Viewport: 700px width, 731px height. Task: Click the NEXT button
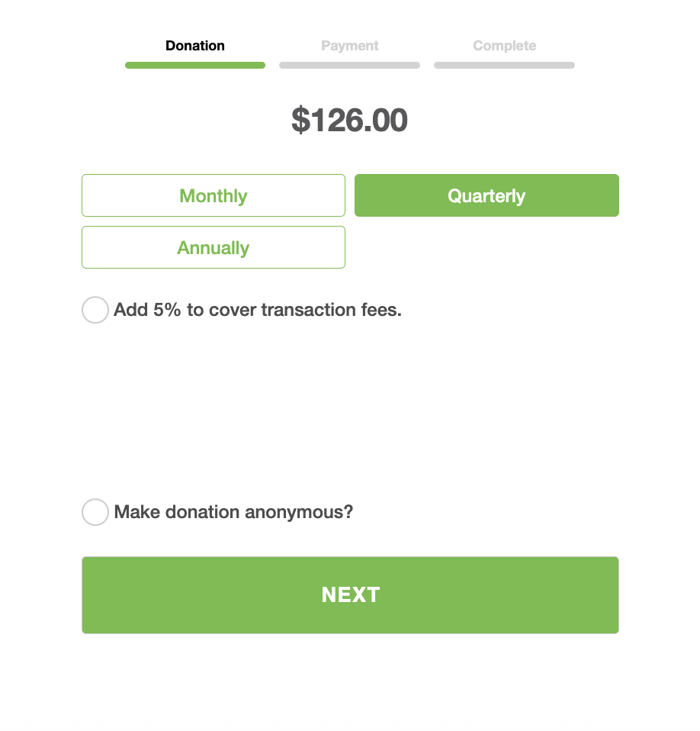pyautogui.click(x=350, y=595)
